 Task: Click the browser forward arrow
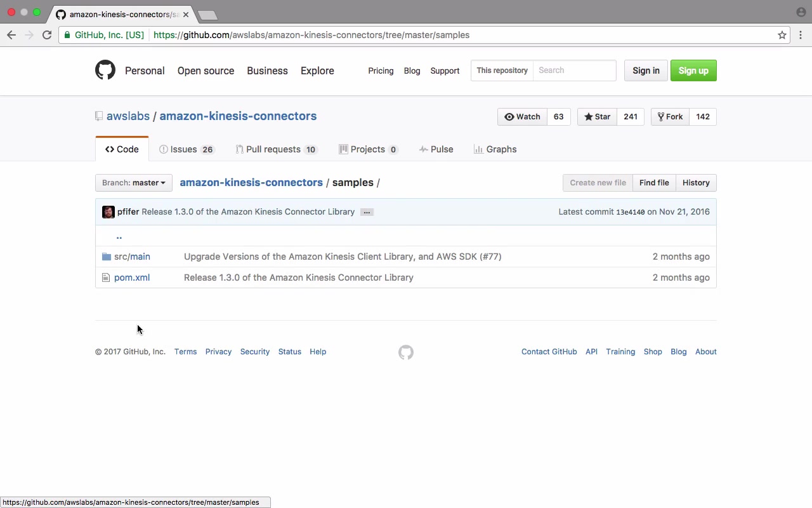point(29,35)
